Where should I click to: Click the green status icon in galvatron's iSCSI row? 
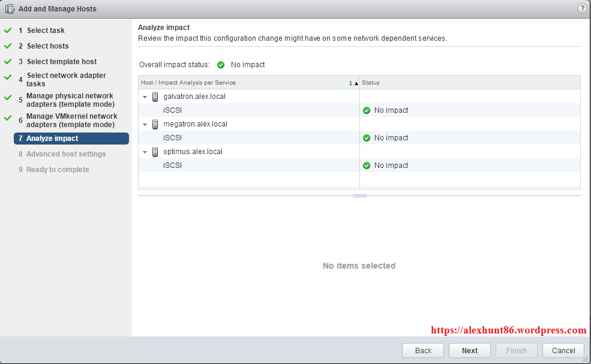tap(367, 110)
